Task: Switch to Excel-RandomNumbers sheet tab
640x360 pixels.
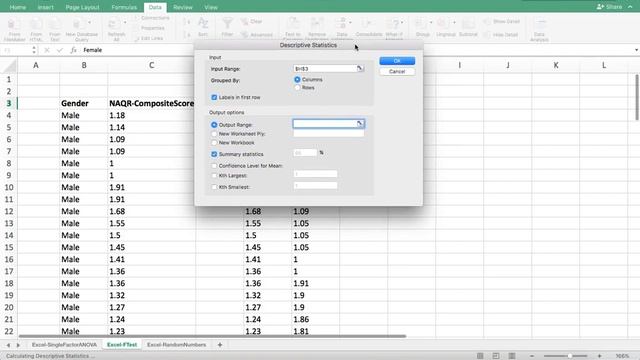Action: pos(176,345)
